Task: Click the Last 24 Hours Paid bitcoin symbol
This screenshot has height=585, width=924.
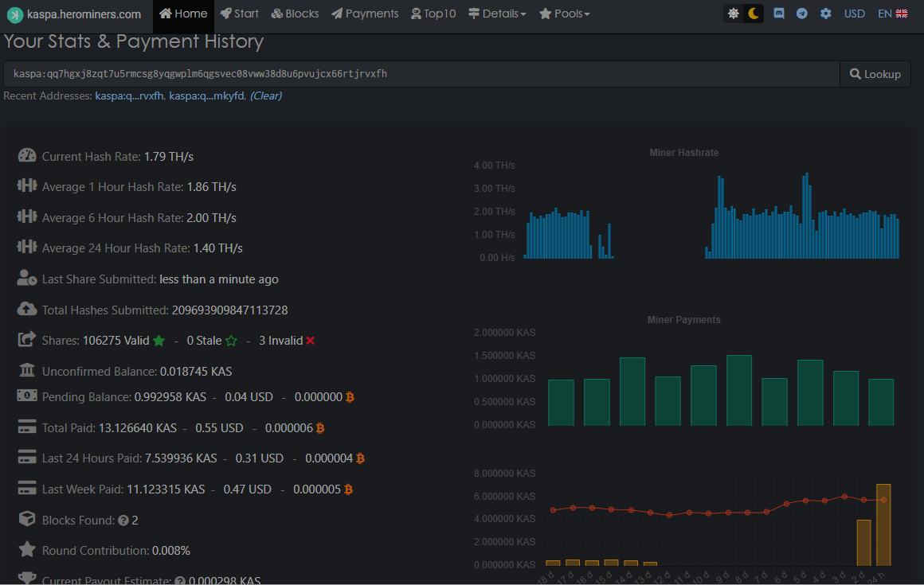Action: [x=360, y=458]
